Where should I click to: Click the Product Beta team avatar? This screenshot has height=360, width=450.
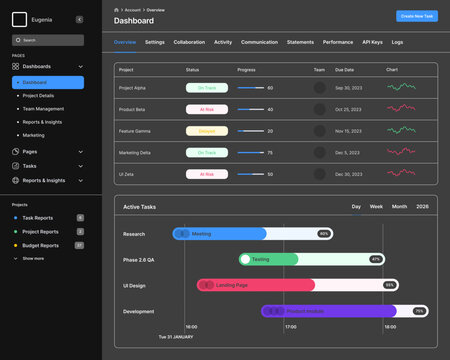point(319,109)
